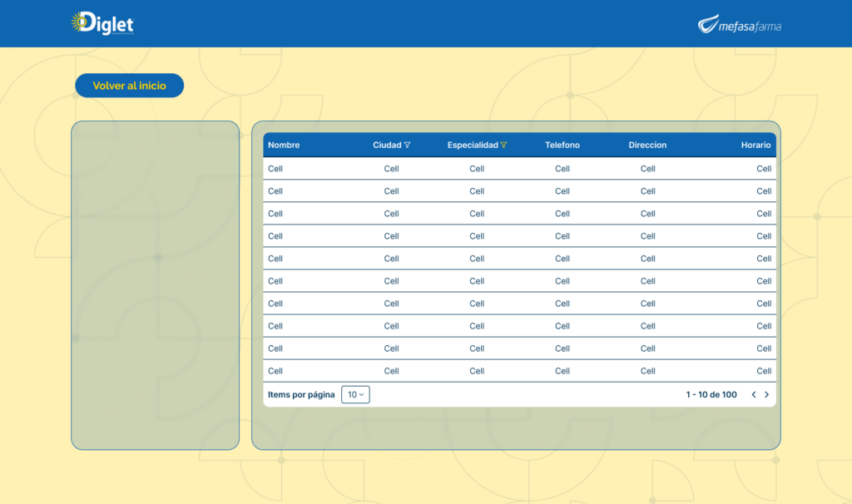Image resolution: width=852 pixels, height=504 pixels.
Task: Select the last row Horario cell
Action: pyautogui.click(x=764, y=371)
